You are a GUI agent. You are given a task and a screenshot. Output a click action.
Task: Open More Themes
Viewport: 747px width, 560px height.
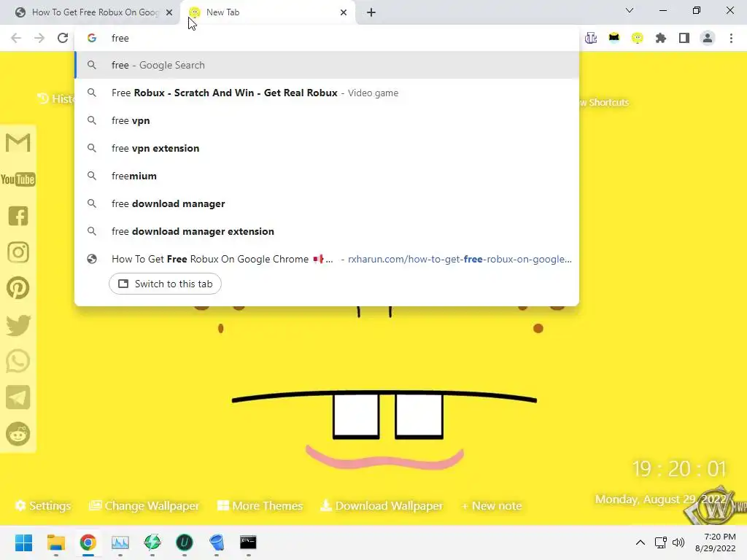260,506
